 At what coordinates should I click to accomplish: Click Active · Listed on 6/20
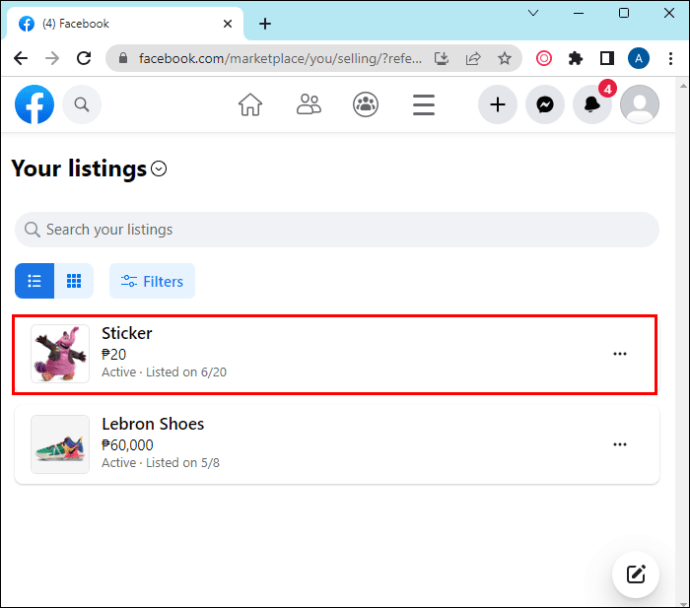164,372
